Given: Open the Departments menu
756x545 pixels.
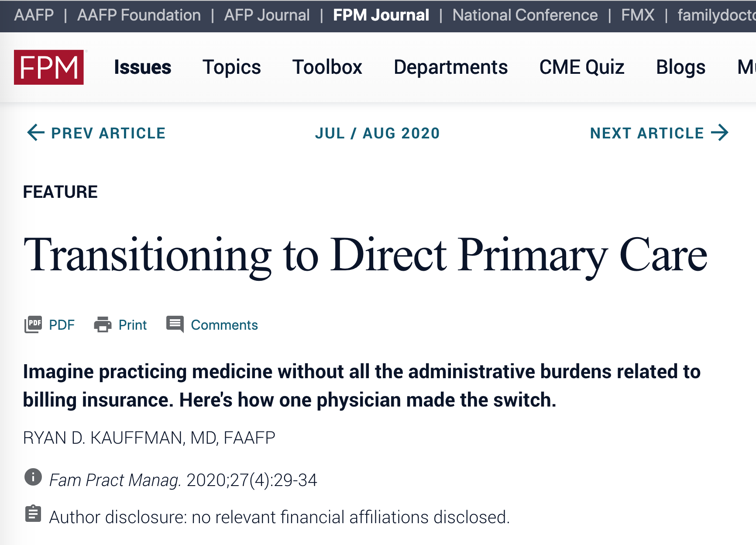Looking at the screenshot, I should coord(451,67).
